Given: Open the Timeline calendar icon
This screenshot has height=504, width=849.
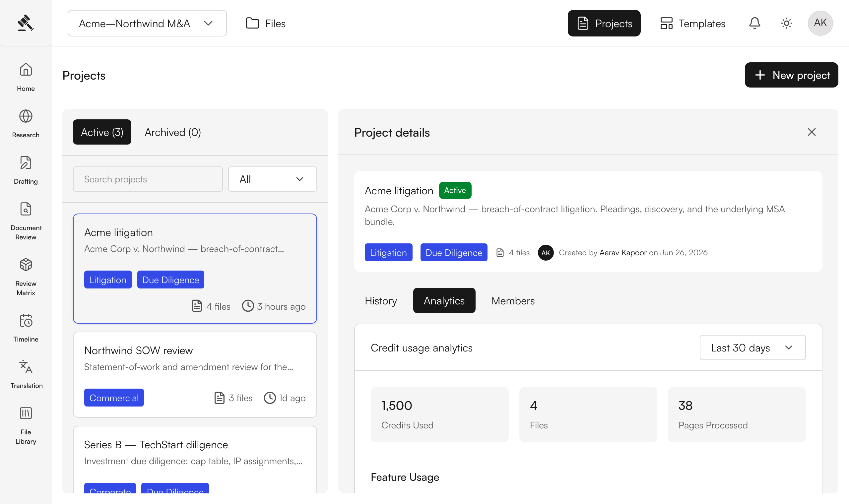Looking at the screenshot, I should coord(26,320).
